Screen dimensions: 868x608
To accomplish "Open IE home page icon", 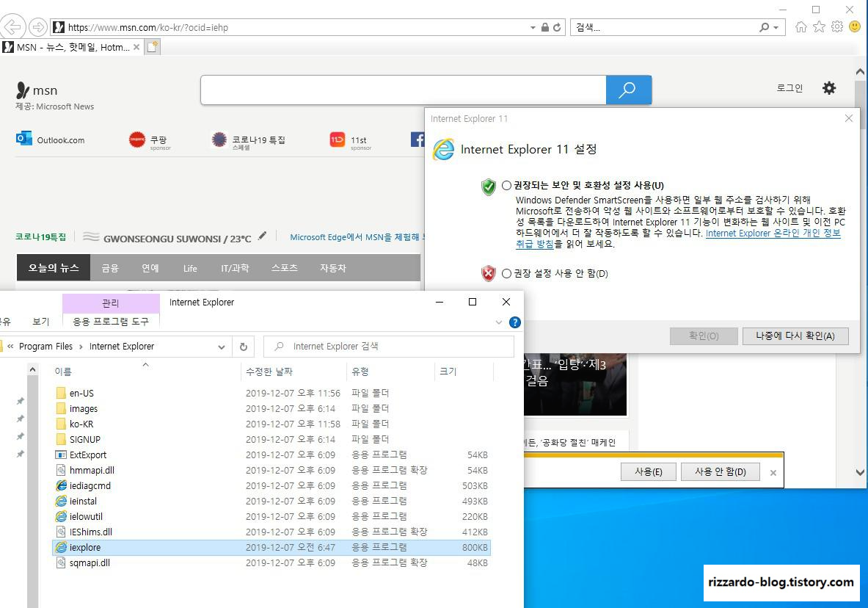I will pos(800,26).
